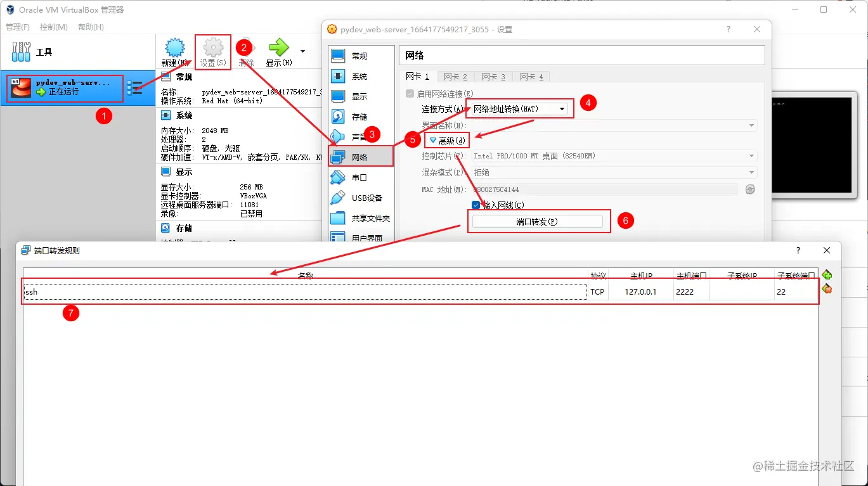Remove selected port forwarding rule icon

coord(827,289)
